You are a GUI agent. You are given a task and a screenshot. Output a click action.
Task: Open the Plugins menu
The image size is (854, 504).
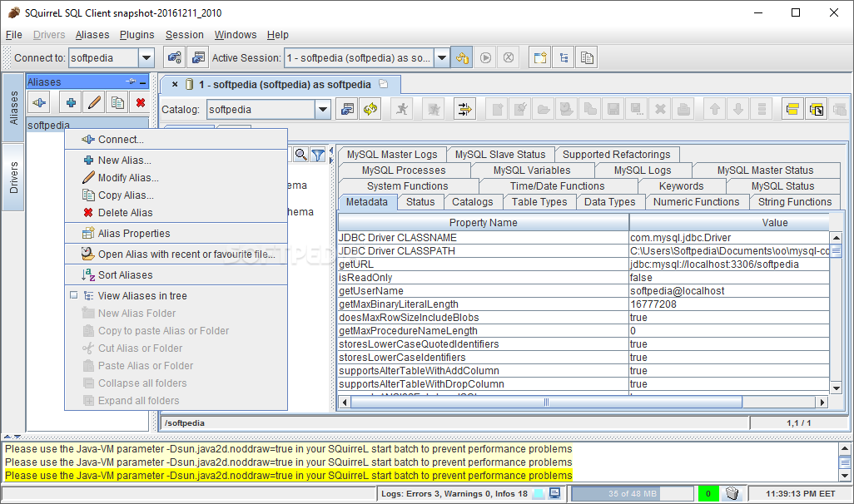pos(137,35)
